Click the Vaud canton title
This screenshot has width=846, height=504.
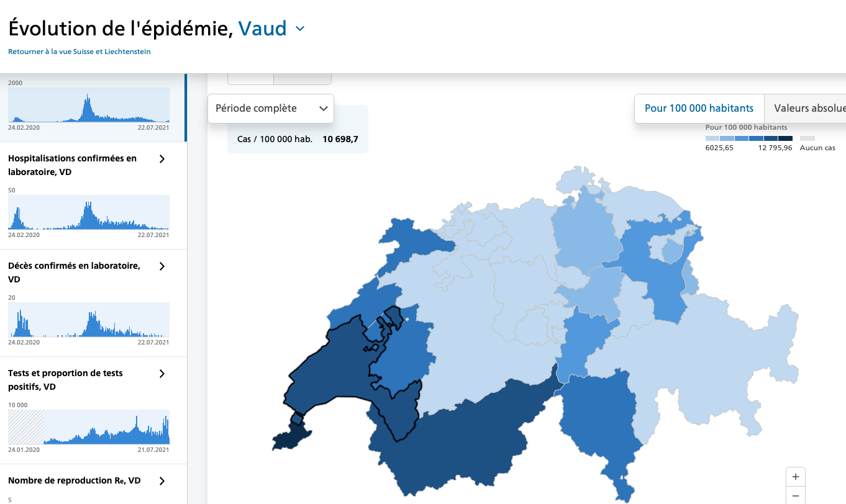[263, 29]
